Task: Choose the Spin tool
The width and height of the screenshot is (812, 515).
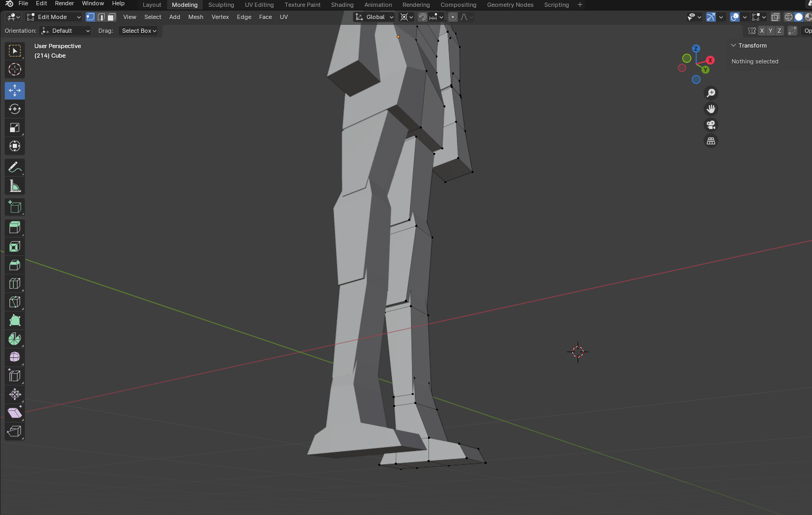Action: (x=15, y=339)
